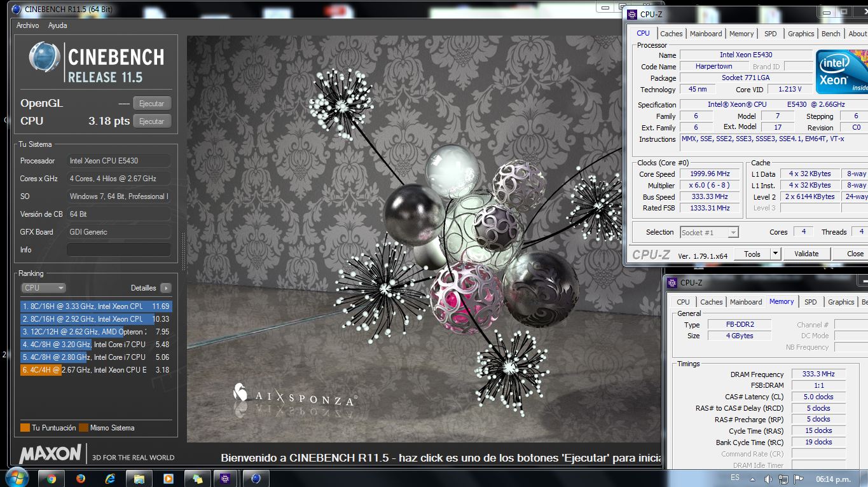868x487 pixels.
Task: Launch Firefox from the taskbar
Action: pyautogui.click(x=80, y=479)
